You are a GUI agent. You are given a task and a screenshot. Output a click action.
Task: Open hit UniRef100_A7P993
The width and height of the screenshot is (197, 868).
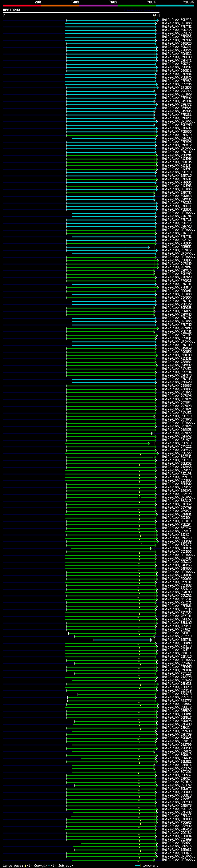[177, 37]
